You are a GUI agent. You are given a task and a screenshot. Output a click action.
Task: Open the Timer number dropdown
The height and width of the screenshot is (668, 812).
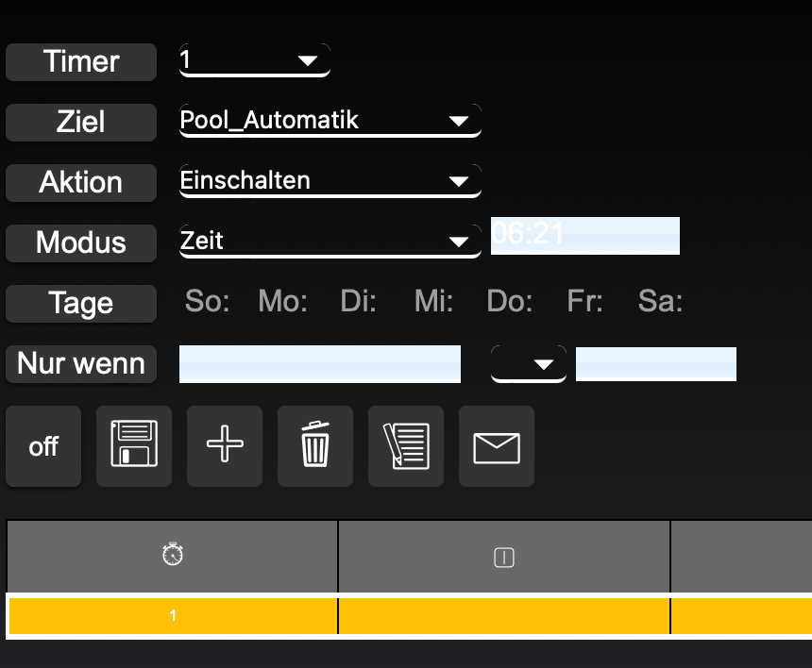point(255,61)
